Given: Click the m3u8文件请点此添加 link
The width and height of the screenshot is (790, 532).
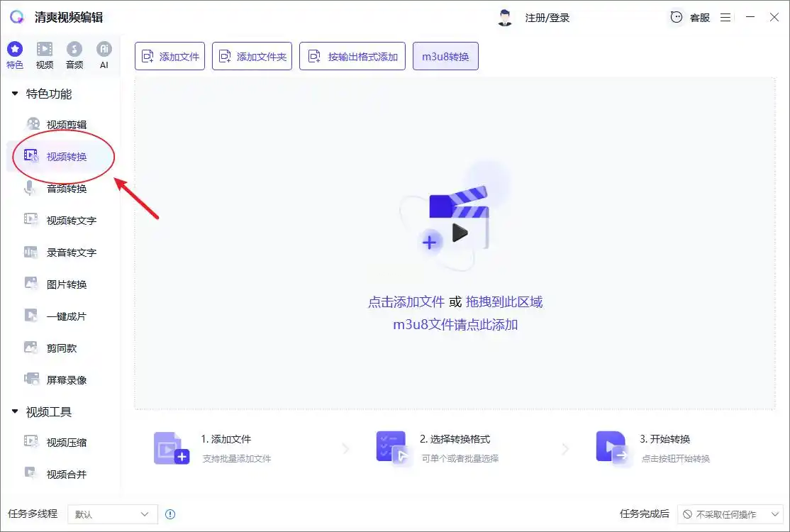Looking at the screenshot, I should point(455,324).
